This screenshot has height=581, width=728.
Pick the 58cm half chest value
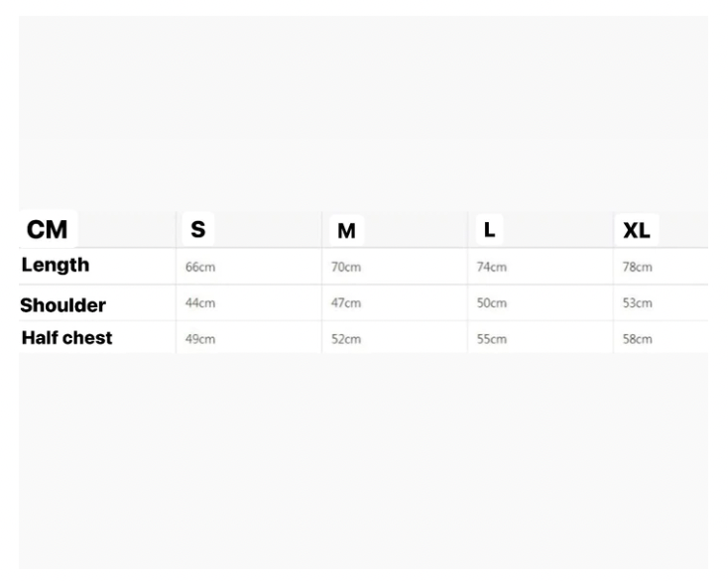point(637,339)
